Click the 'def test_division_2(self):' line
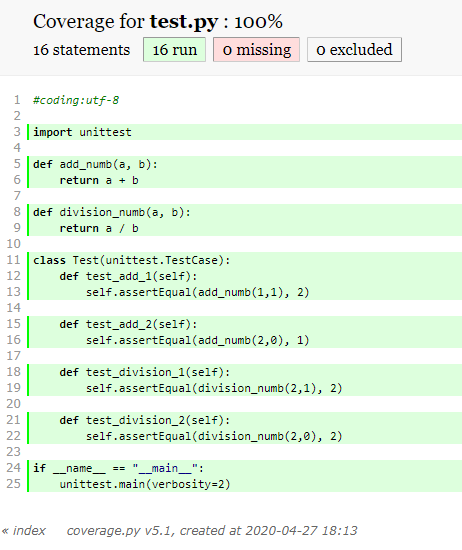This screenshot has height=550, width=462. pyautogui.click(x=245, y=420)
